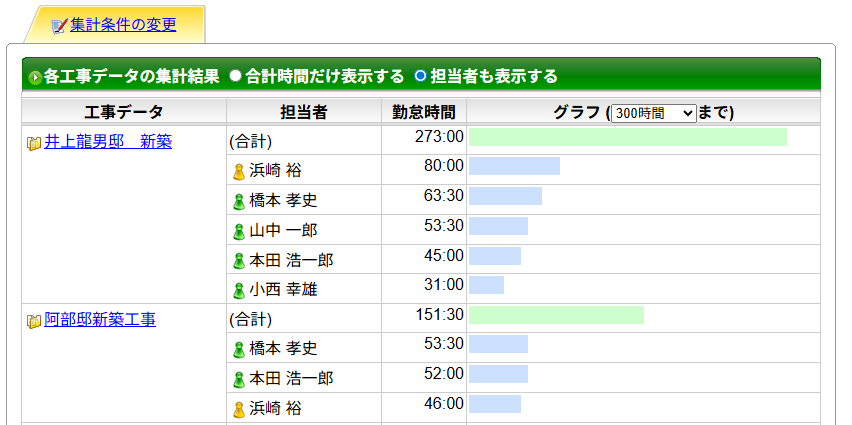The width and height of the screenshot is (852, 425).
Task: Click the 担当者 column header
Action: [304, 112]
